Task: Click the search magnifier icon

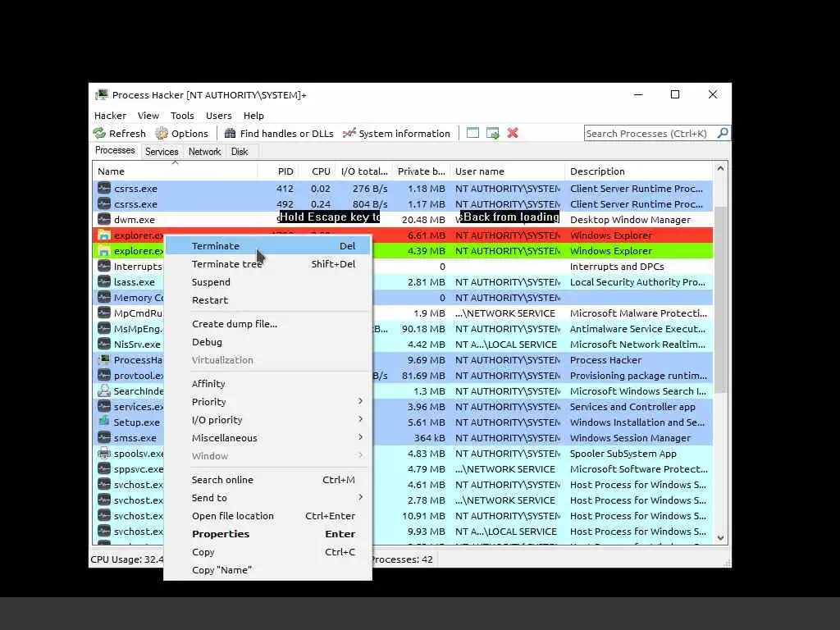Action: 723,133
